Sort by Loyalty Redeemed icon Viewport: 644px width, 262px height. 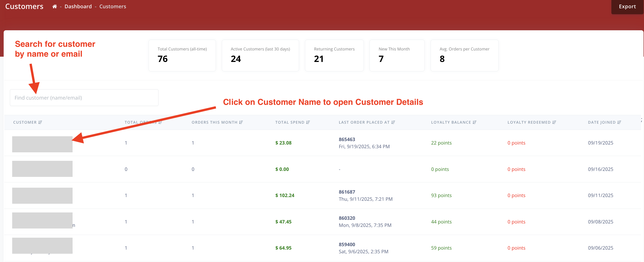(x=554, y=122)
